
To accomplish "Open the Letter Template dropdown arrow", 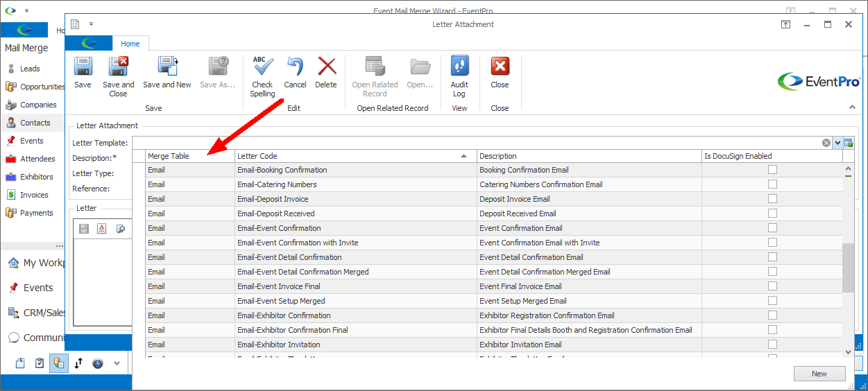I will (x=837, y=143).
